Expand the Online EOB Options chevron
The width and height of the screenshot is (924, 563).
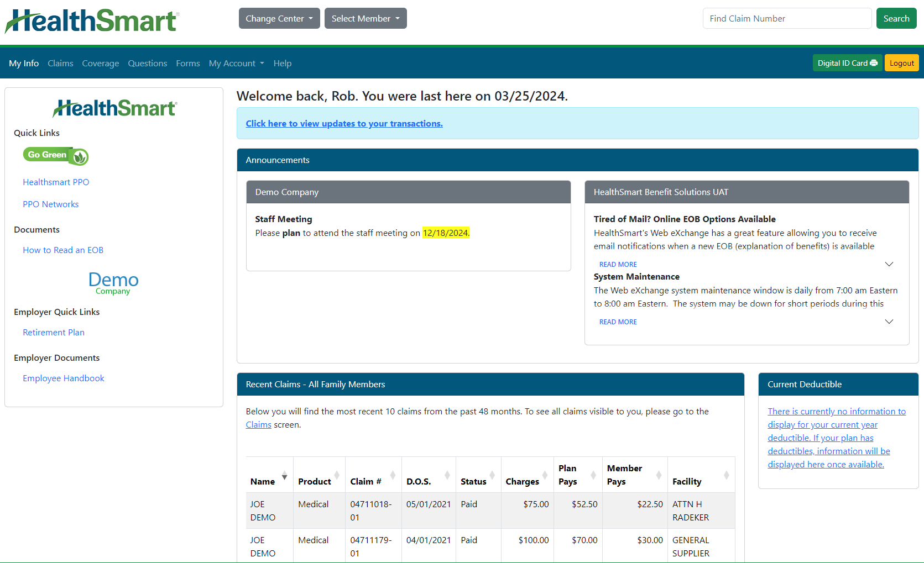click(x=889, y=264)
